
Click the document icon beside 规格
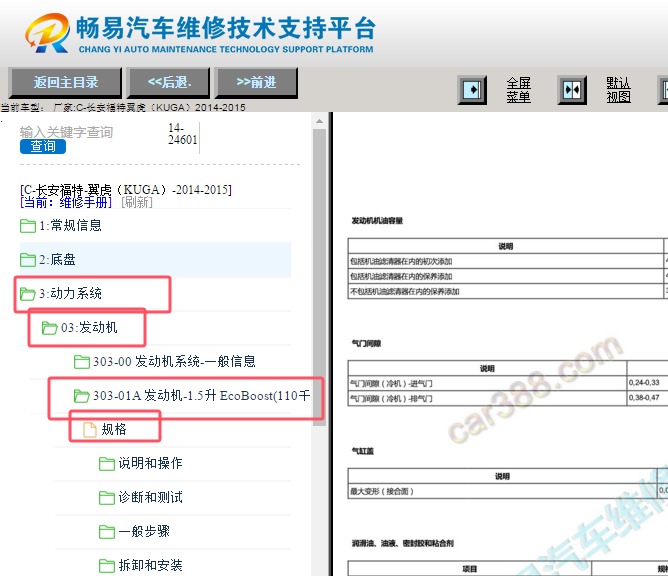click(90, 429)
